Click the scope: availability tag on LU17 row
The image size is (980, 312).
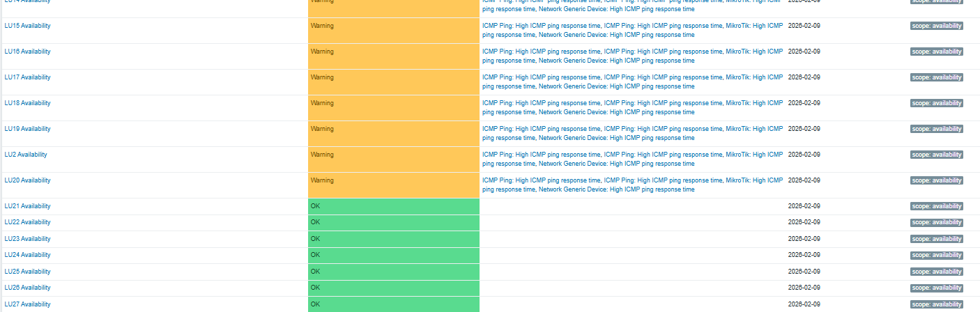click(x=936, y=77)
